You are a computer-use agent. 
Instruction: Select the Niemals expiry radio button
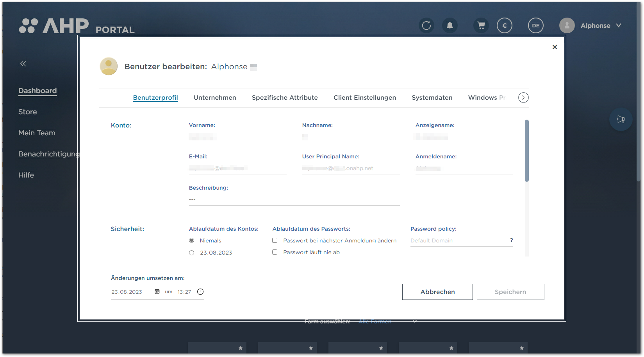[x=191, y=240]
